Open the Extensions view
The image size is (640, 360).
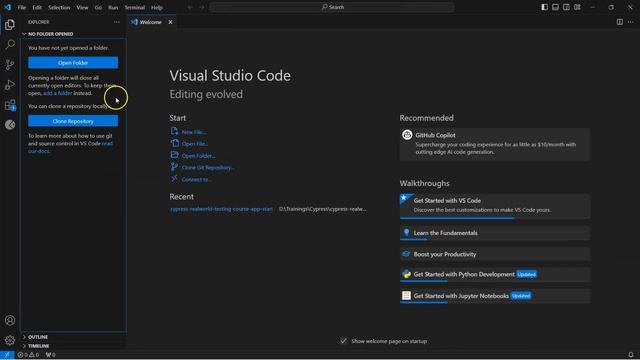pyautogui.click(x=10, y=105)
